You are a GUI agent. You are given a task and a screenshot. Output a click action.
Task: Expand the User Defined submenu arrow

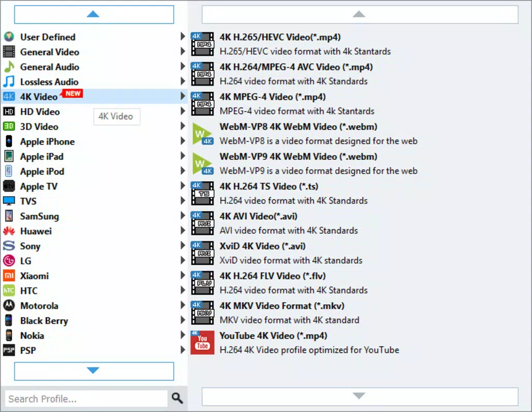click(182, 36)
